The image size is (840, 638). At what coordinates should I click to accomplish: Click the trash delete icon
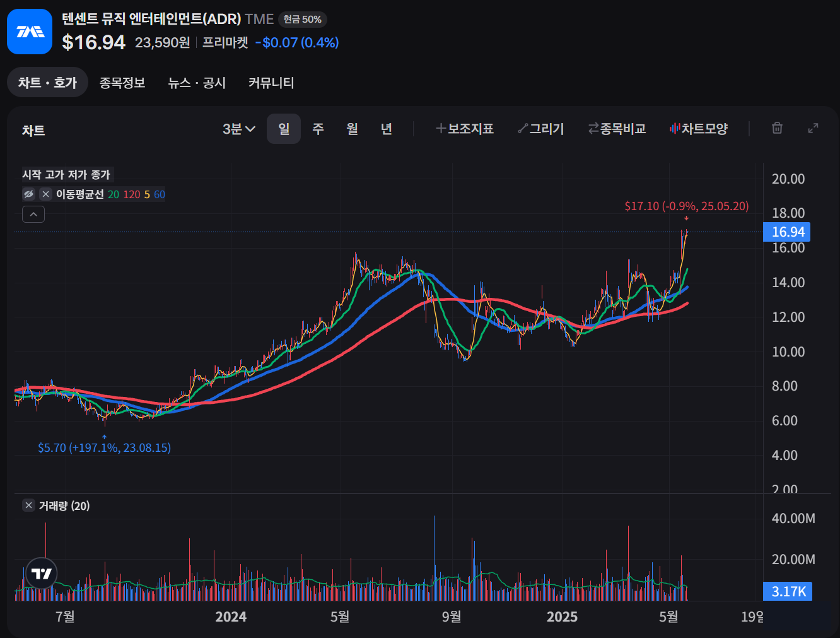tap(778, 128)
